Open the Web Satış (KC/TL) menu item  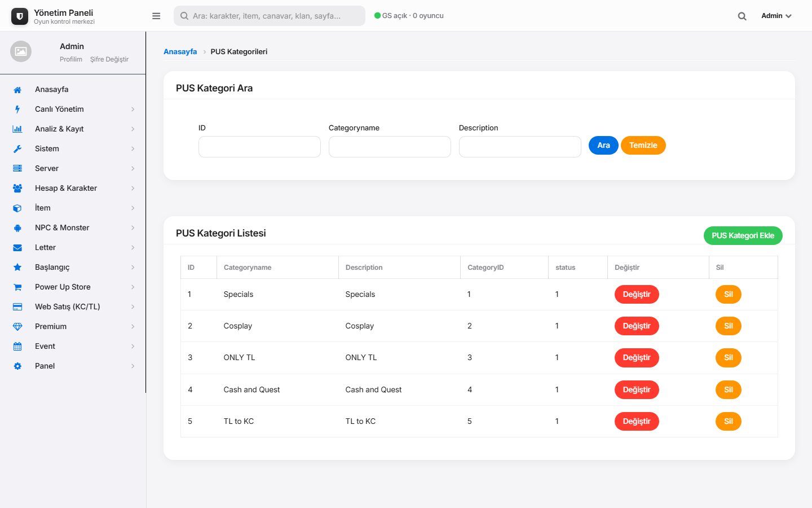click(x=73, y=307)
